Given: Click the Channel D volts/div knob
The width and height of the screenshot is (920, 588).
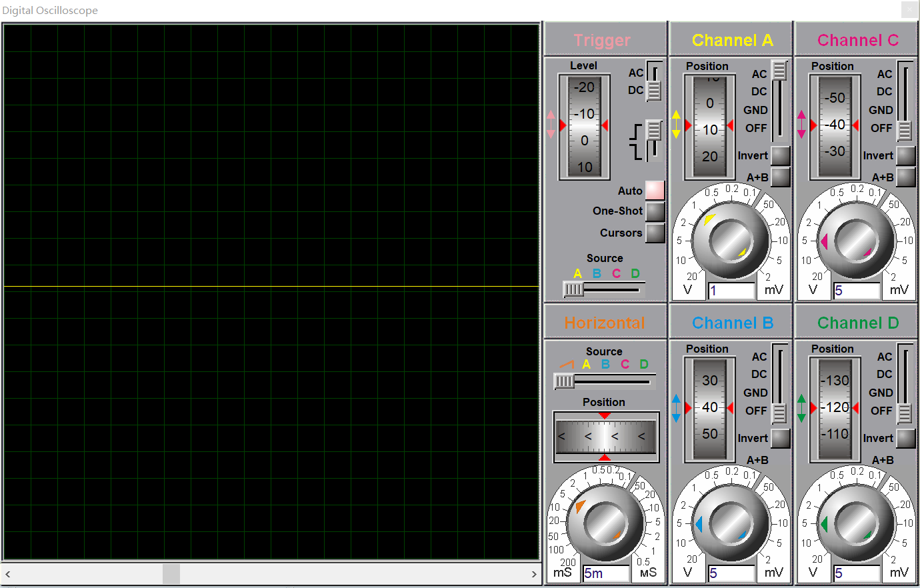Looking at the screenshot, I should [857, 523].
